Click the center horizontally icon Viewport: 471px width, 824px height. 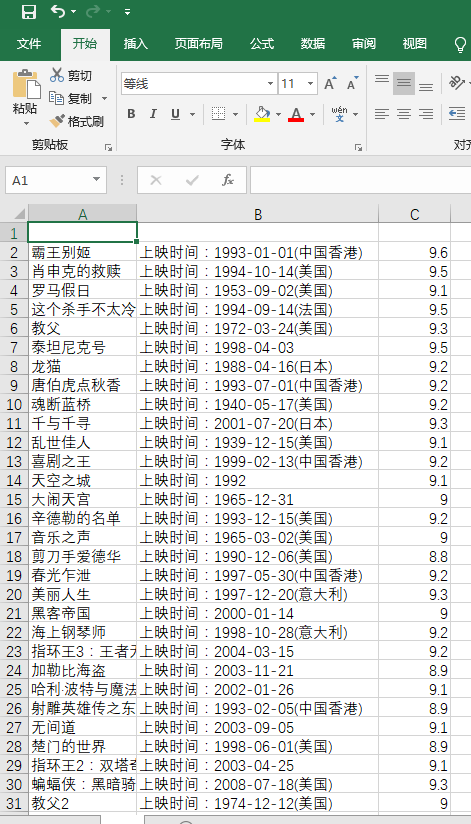point(404,114)
